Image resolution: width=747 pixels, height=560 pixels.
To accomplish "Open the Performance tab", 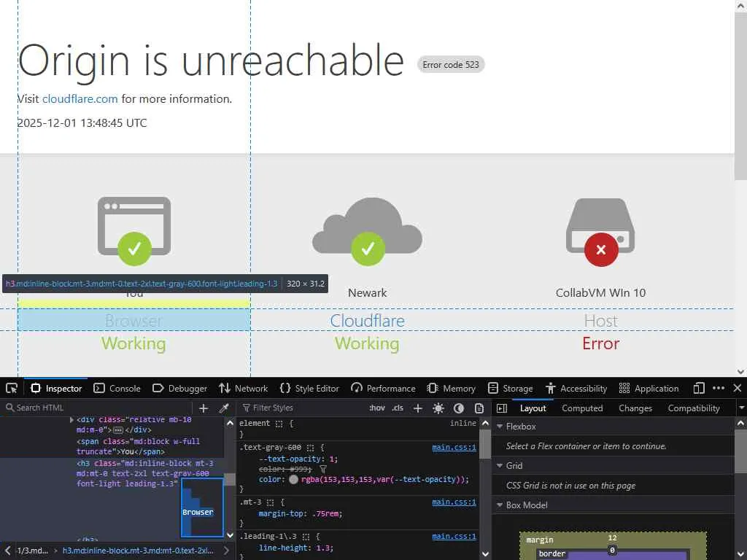I will 383,388.
